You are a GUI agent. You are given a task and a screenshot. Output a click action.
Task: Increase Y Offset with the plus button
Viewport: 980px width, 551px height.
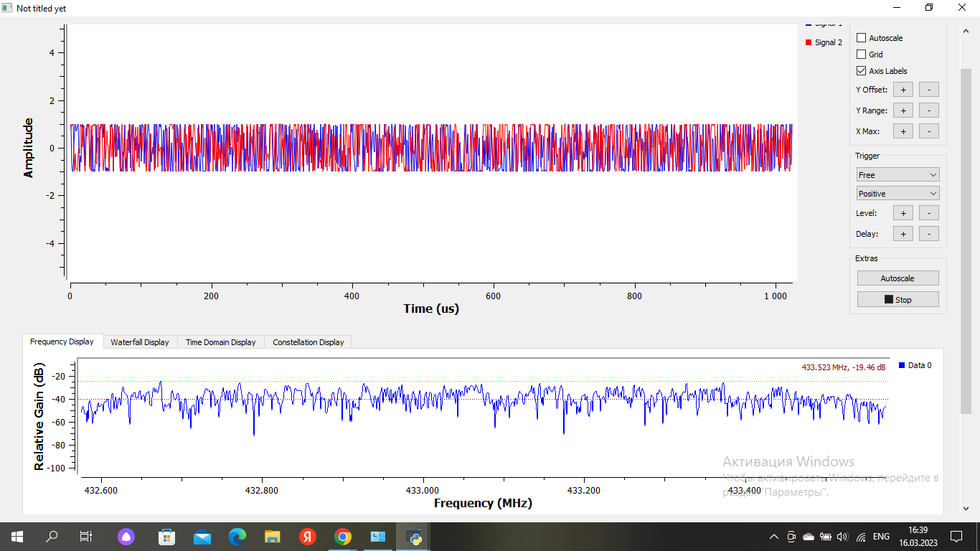903,90
